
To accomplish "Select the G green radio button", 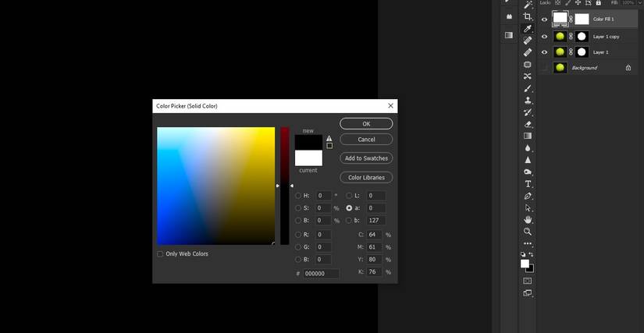I will pyautogui.click(x=298, y=247).
